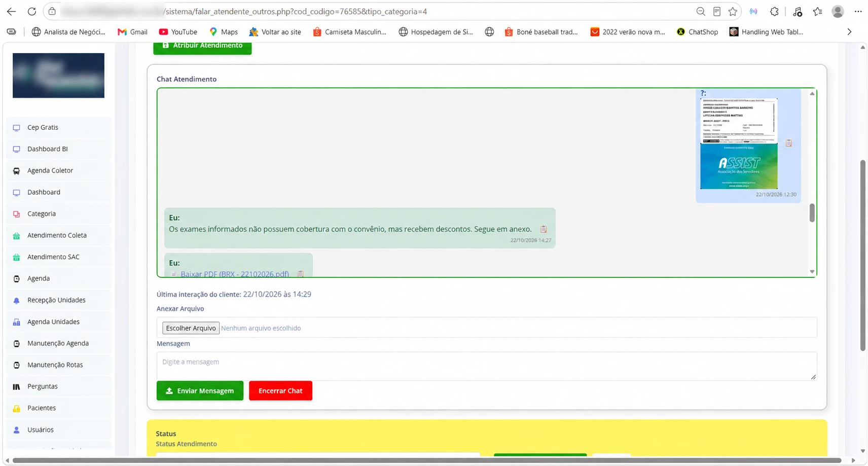Open Atendimento SAC page
868x466 pixels.
59,257
